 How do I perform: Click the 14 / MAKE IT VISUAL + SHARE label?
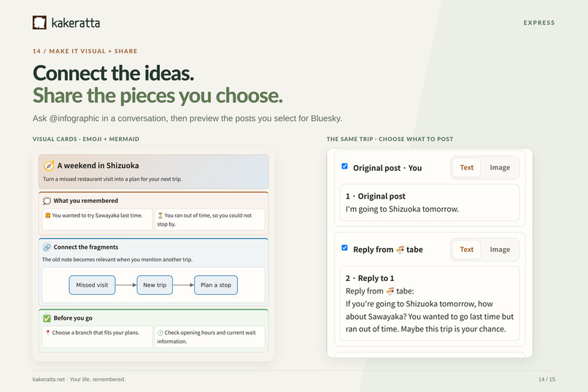(x=85, y=51)
